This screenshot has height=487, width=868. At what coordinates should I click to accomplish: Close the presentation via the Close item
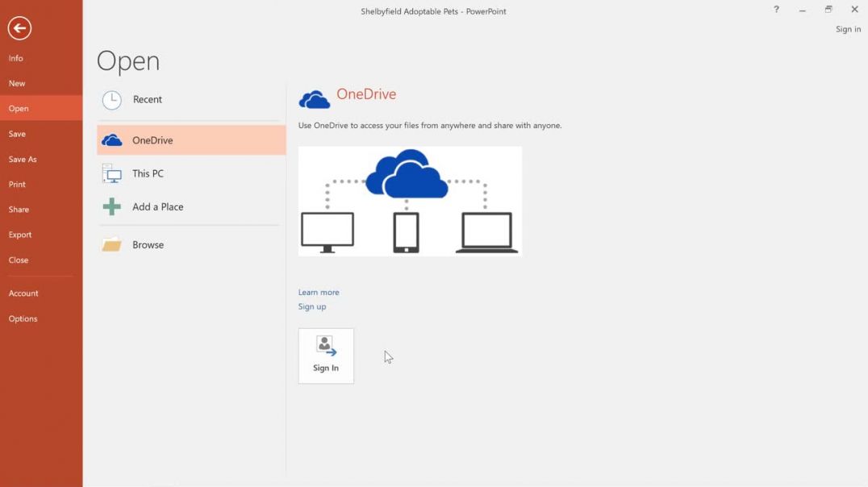tap(41, 260)
